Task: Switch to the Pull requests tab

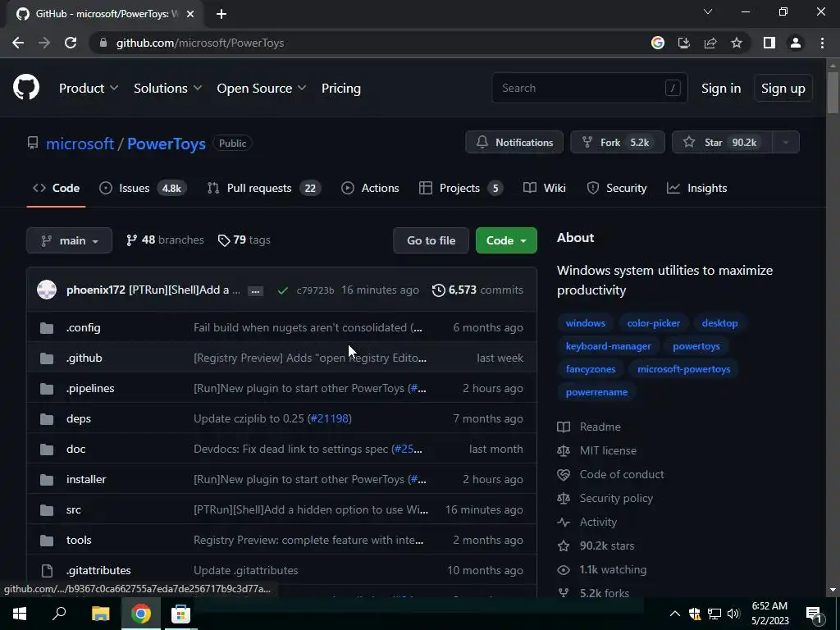Action: tap(264, 188)
